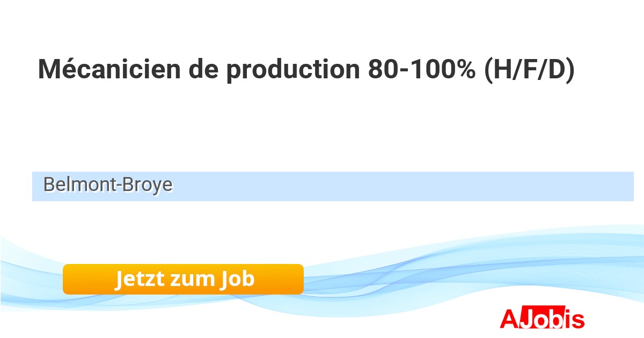
Task: Click the orange "Jetzt zum Job" button
Action: point(183,279)
